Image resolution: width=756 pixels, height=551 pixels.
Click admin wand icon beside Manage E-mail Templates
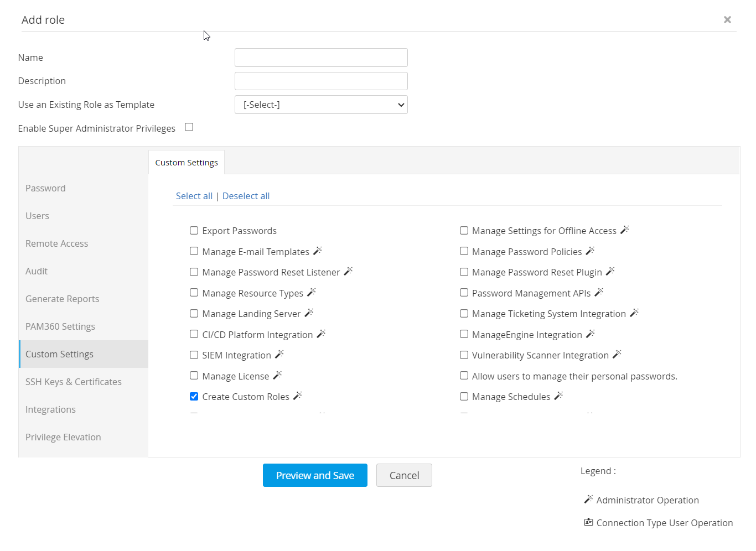pos(318,251)
